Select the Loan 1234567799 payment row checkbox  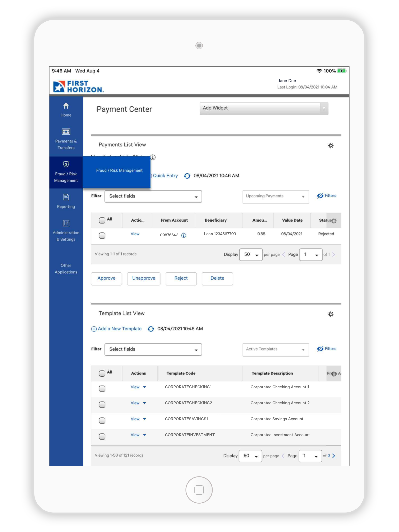[102, 235]
